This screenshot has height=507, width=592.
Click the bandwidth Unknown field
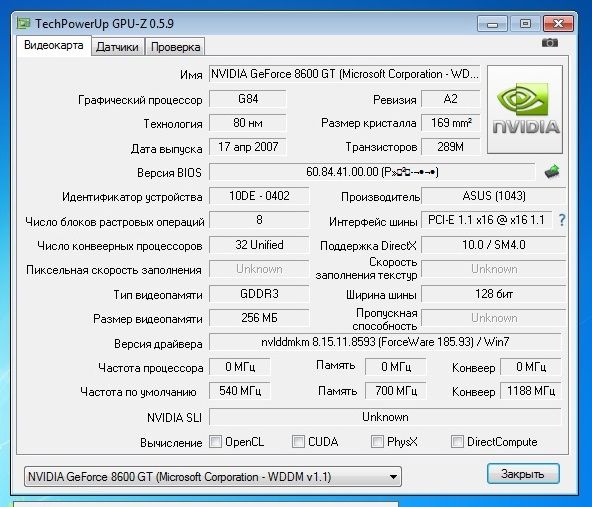click(x=493, y=318)
